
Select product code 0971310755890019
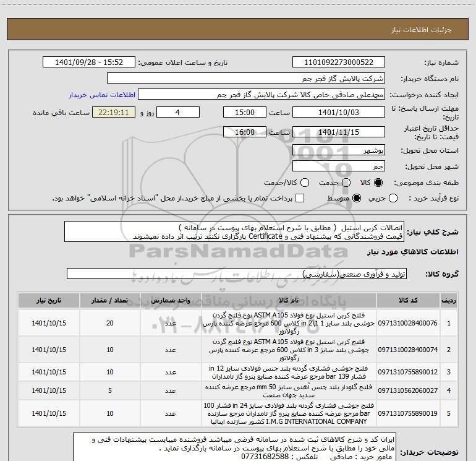[408, 413]
